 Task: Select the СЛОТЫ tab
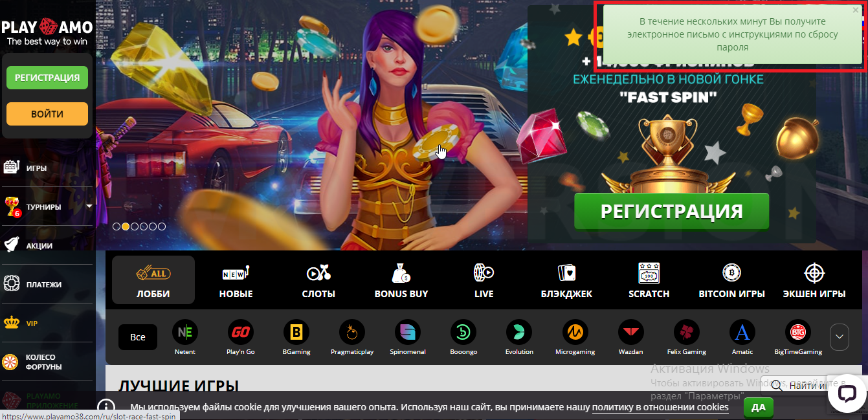tap(318, 280)
